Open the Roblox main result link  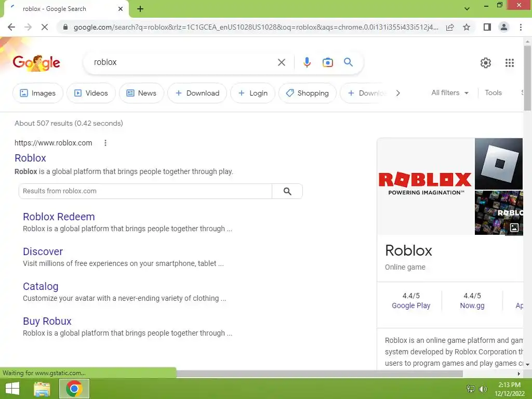(x=30, y=158)
